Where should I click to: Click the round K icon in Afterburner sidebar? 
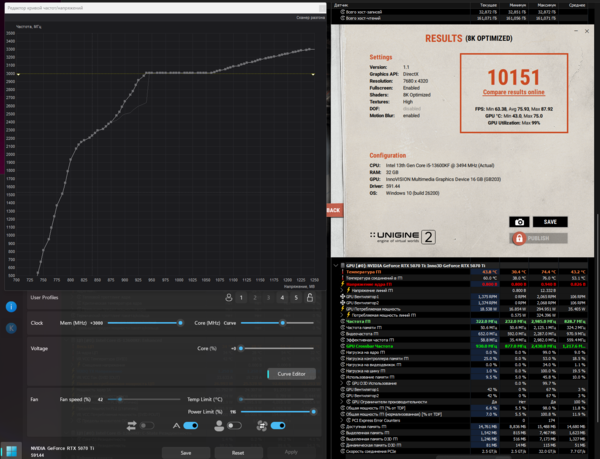point(11,328)
